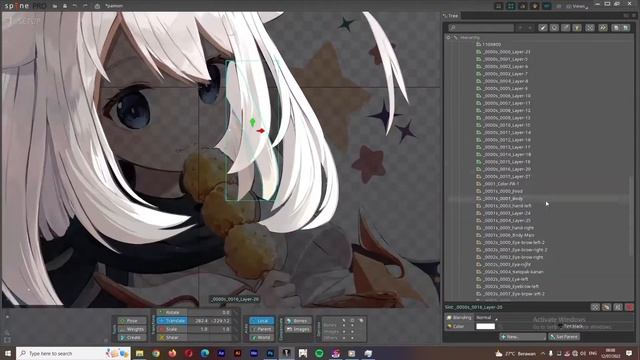640x360 pixels.
Task: Activate the Shear transform tool
Action: pyautogui.click(x=171, y=338)
